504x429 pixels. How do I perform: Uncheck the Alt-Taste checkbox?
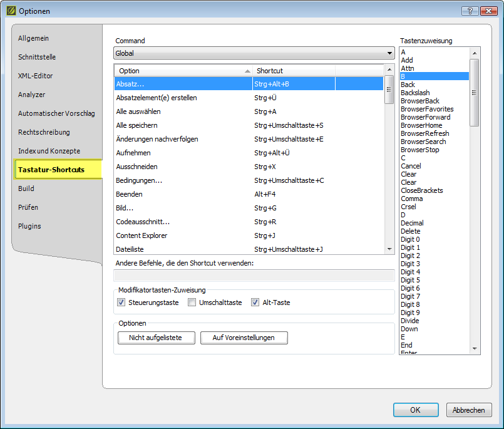click(x=255, y=302)
